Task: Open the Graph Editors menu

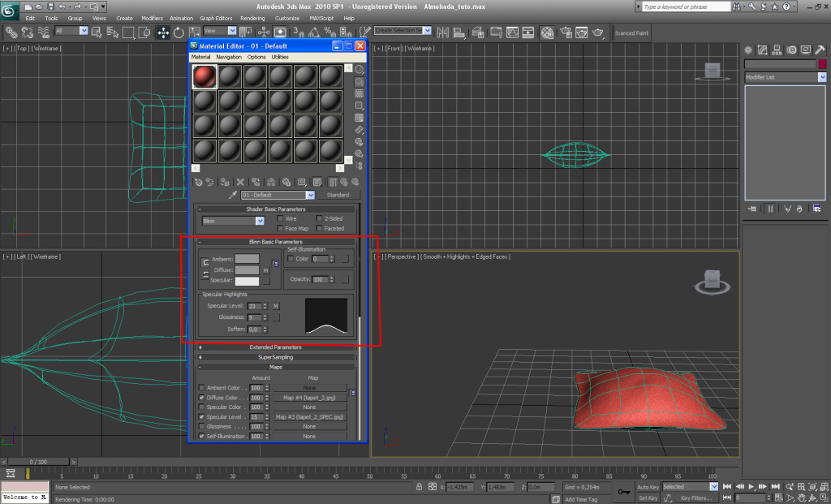Action: 216,18
